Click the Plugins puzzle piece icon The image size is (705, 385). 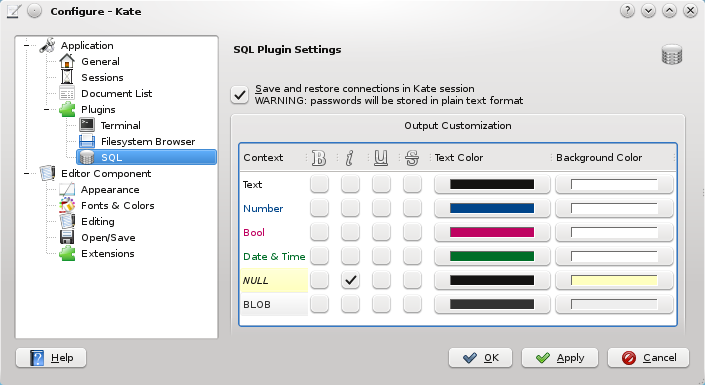(67, 109)
